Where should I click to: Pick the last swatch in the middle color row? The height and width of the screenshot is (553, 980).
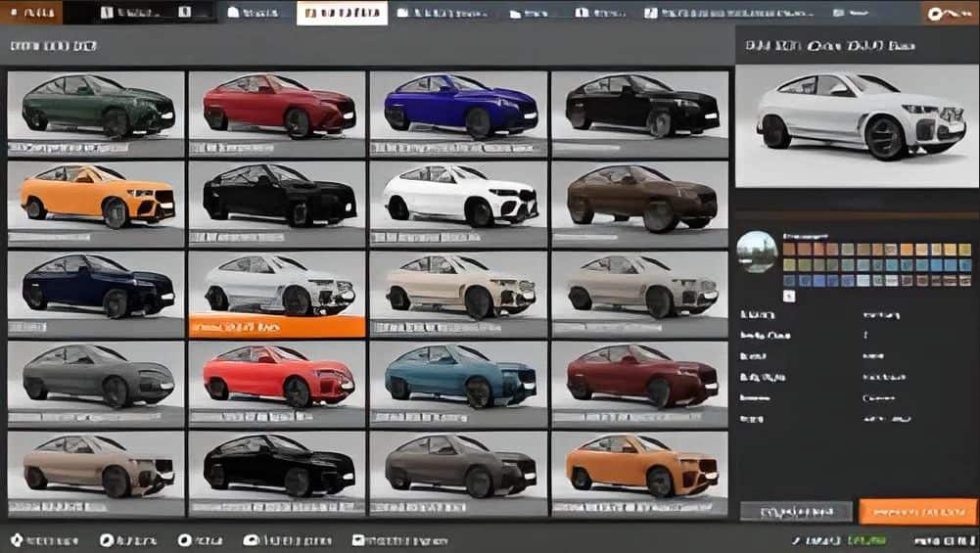click(x=964, y=264)
